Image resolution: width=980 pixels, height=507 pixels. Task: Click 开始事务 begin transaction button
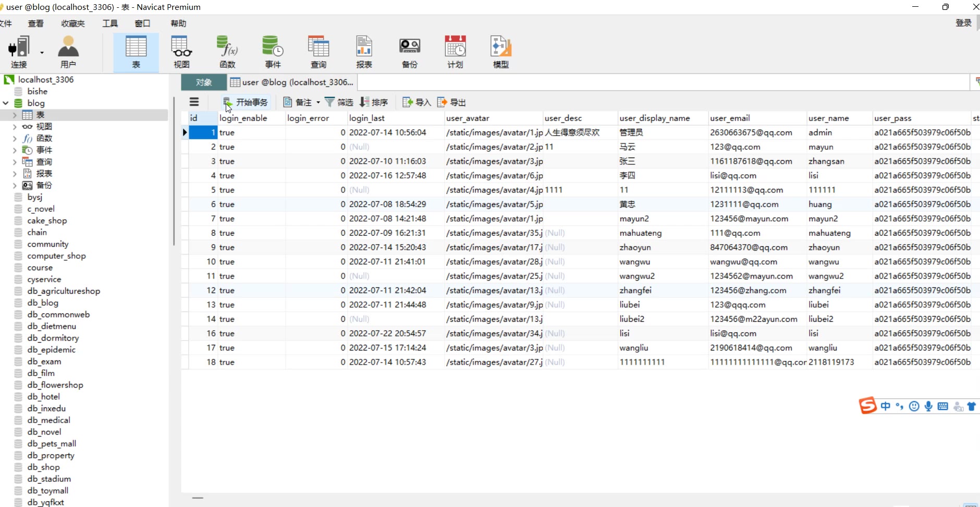click(246, 102)
